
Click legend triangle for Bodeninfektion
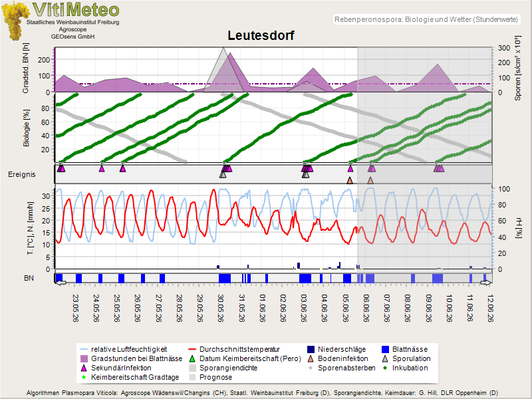311,358
